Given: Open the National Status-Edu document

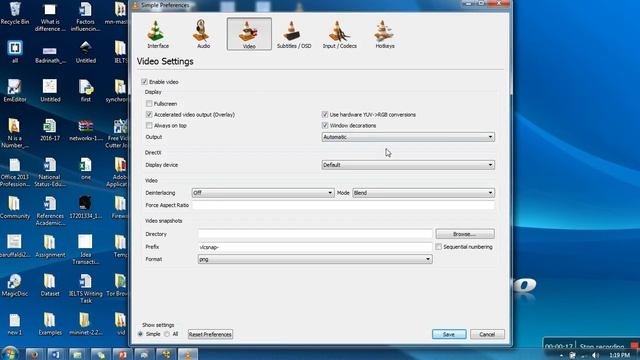Looking at the screenshot, I should click(50, 172).
